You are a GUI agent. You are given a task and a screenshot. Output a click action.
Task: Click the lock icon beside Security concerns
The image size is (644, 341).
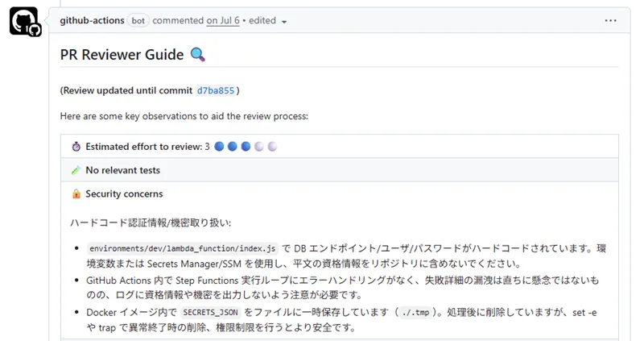pos(76,193)
